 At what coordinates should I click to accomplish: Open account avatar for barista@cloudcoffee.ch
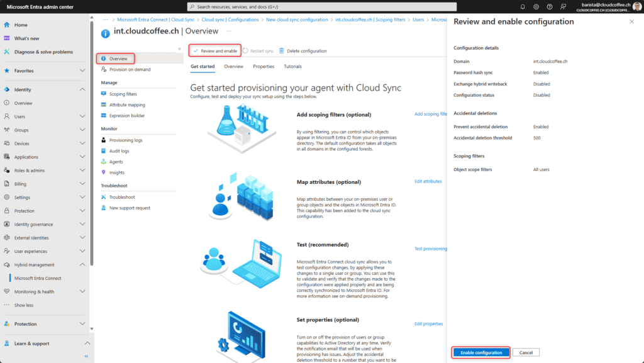click(x=637, y=7)
